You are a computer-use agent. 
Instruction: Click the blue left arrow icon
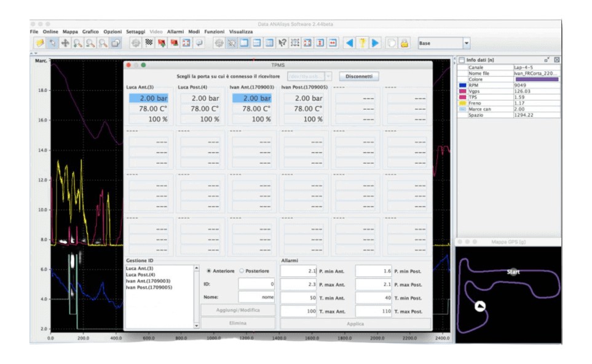349,43
